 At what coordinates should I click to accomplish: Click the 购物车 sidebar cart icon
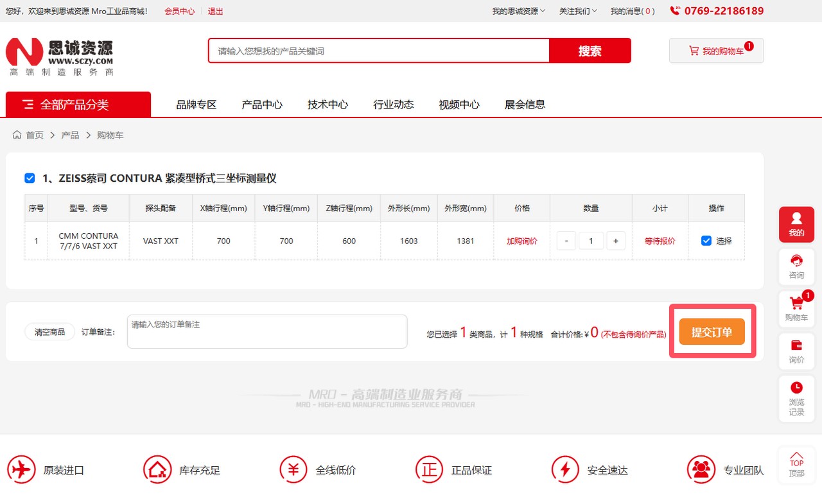tap(796, 308)
